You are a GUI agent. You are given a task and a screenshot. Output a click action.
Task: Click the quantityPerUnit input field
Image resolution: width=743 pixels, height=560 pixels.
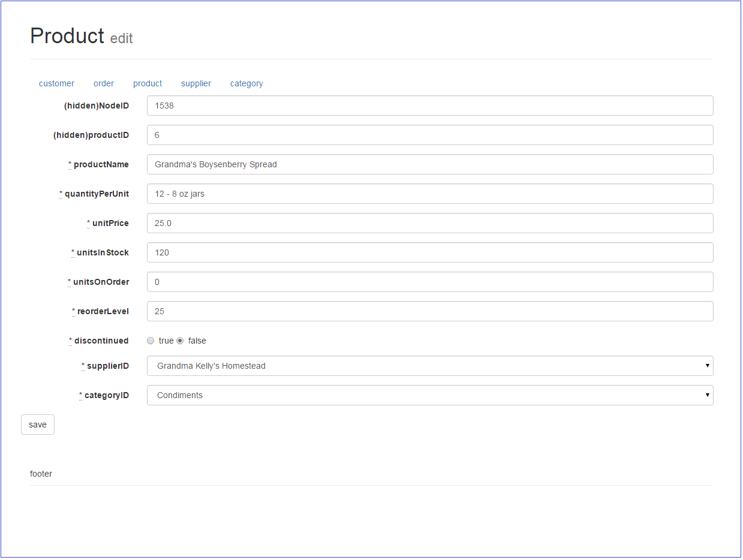pos(430,193)
